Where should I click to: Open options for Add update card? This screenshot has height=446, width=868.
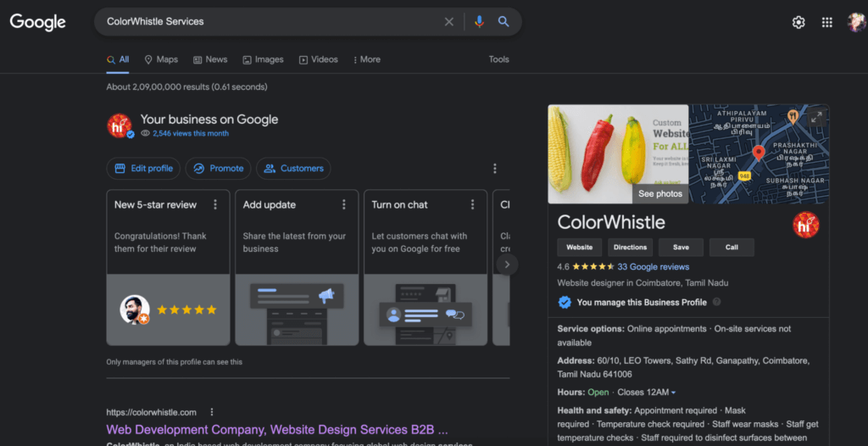pos(344,204)
